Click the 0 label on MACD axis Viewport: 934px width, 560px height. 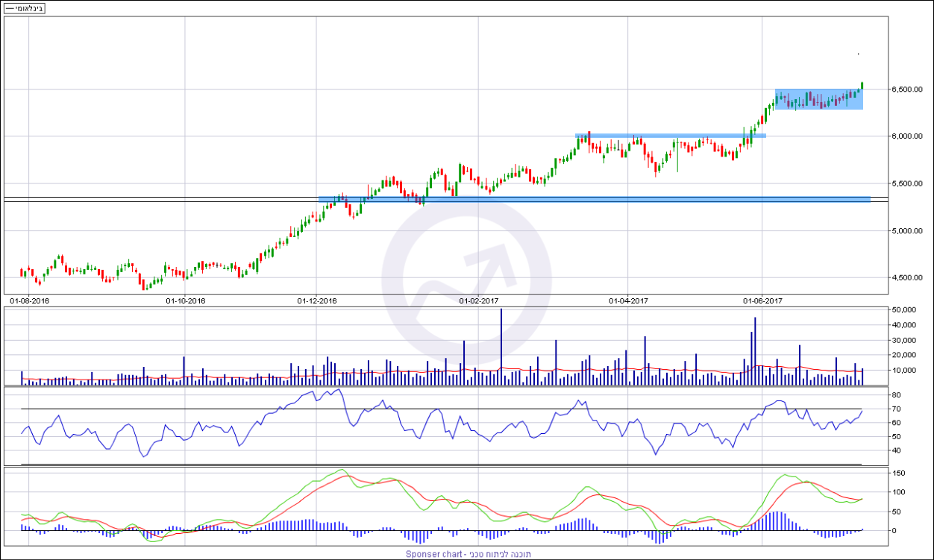[x=894, y=531]
